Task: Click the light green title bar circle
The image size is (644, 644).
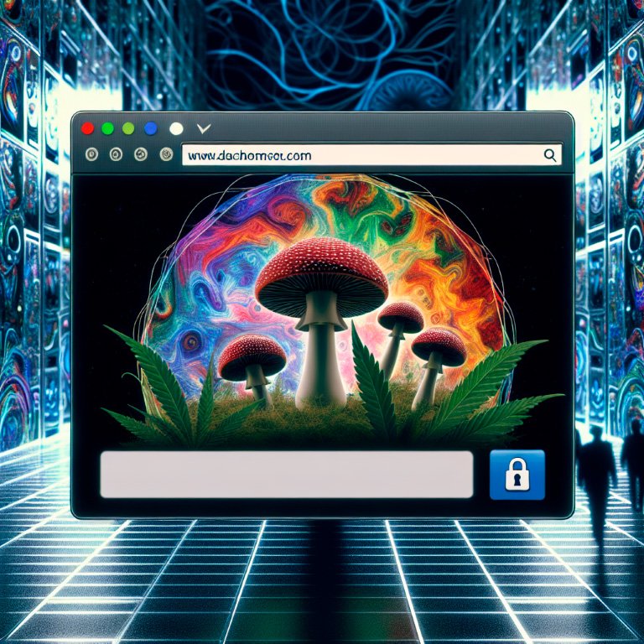Action: [128, 128]
